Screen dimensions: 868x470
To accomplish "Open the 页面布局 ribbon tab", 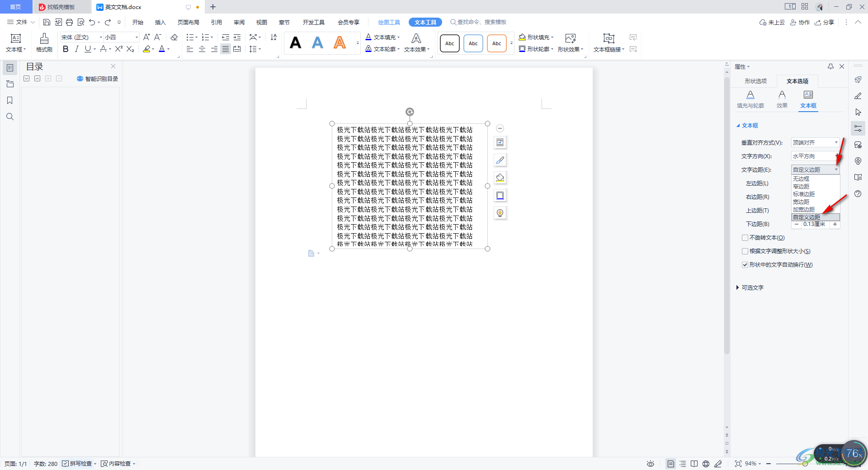I will (189, 22).
